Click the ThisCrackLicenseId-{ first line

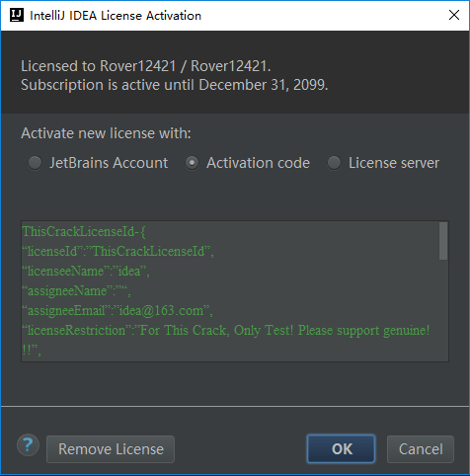tap(84, 232)
